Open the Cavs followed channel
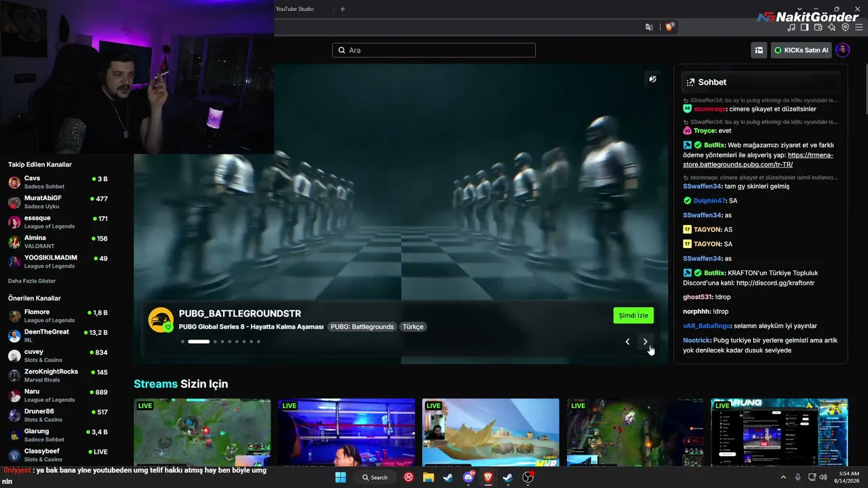The height and width of the screenshot is (488, 868). (58, 182)
